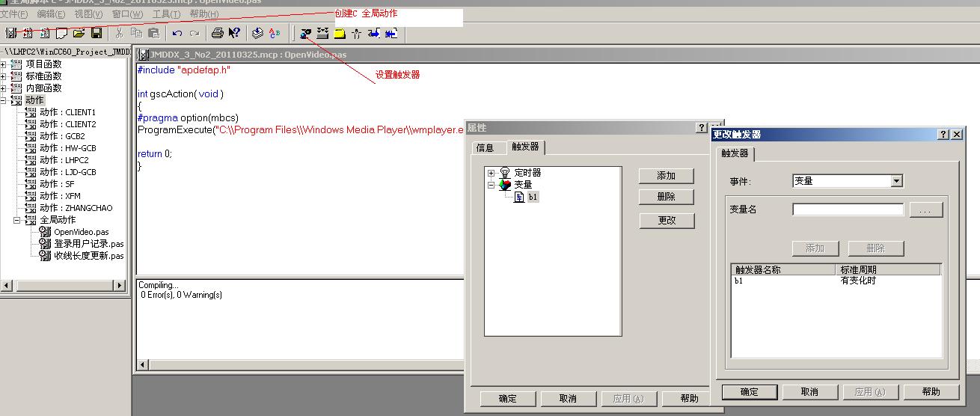Click the 定时器 lightbulb icon in trigger tree
The image size is (980, 416).
click(x=505, y=173)
